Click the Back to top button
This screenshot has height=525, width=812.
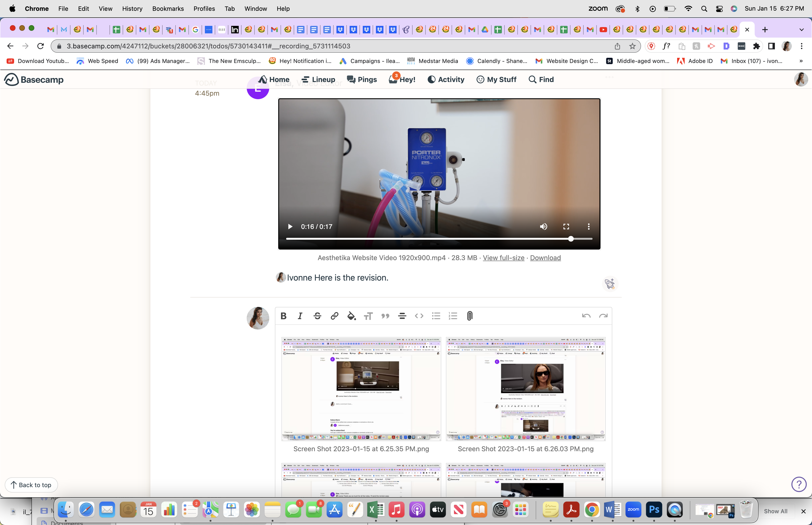click(x=31, y=485)
